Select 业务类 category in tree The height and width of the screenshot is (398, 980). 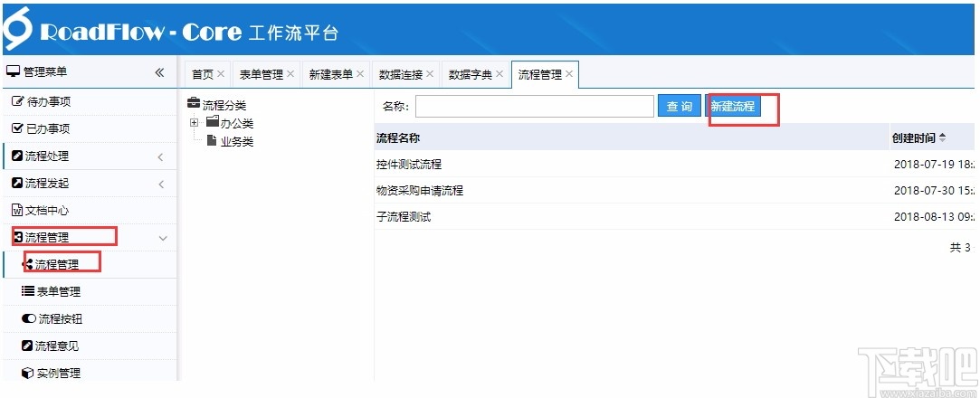[x=237, y=142]
